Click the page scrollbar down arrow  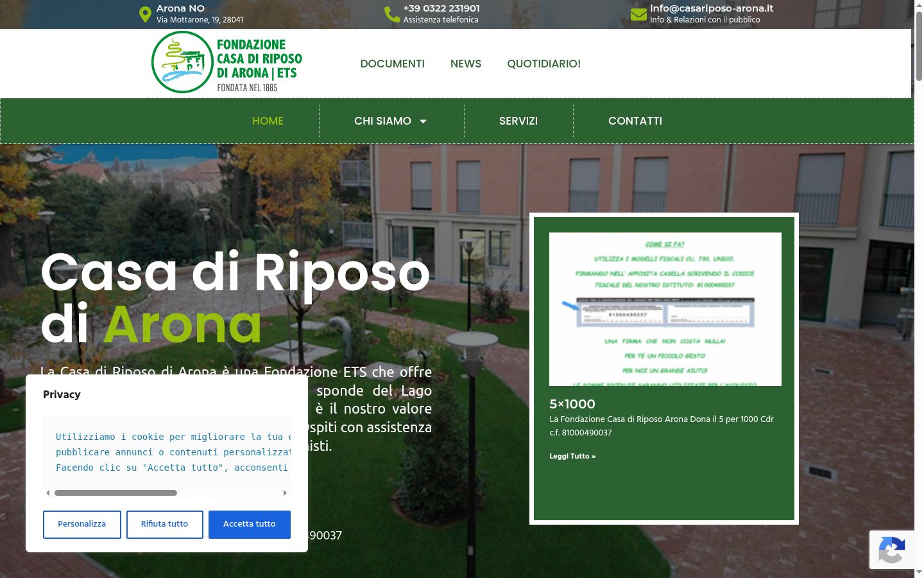919,572
